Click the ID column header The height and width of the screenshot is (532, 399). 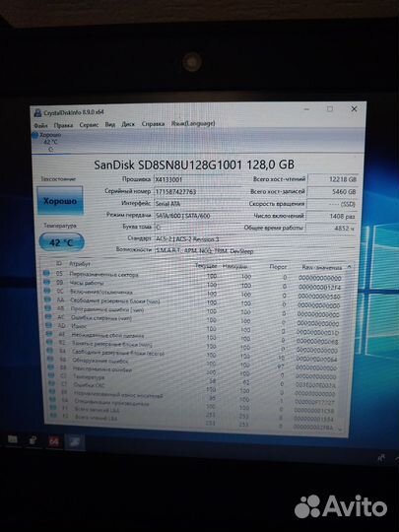(x=59, y=263)
